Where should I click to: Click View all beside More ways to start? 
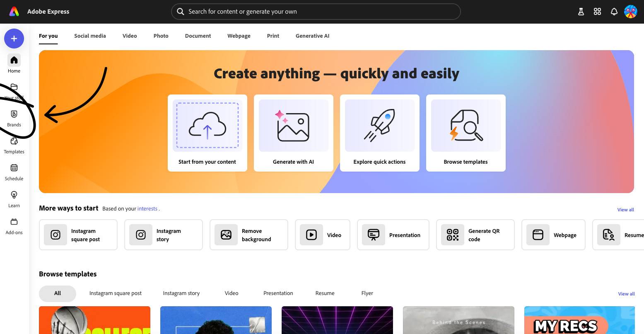point(625,210)
